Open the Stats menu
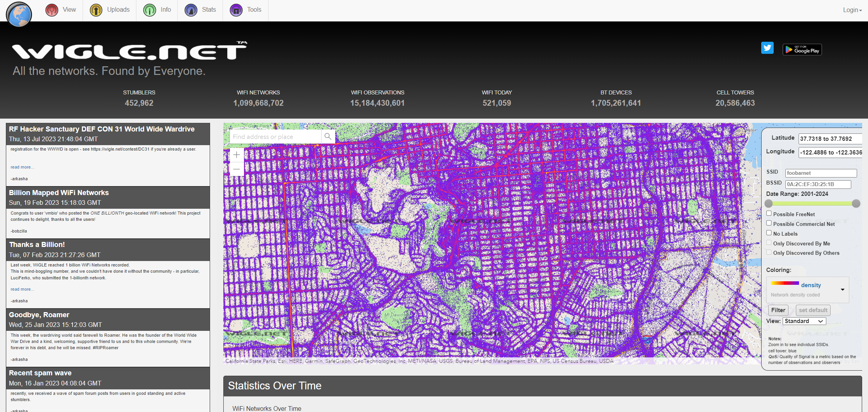The width and height of the screenshot is (868, 412). (x=200, y=10)
